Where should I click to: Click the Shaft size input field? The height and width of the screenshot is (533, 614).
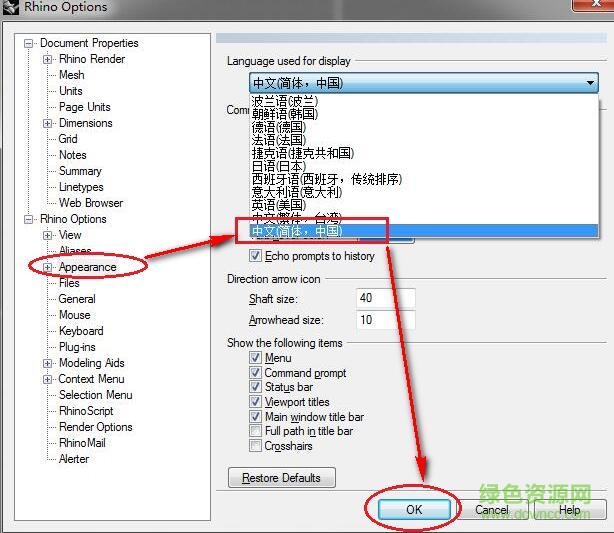click(x=385, y=298)
